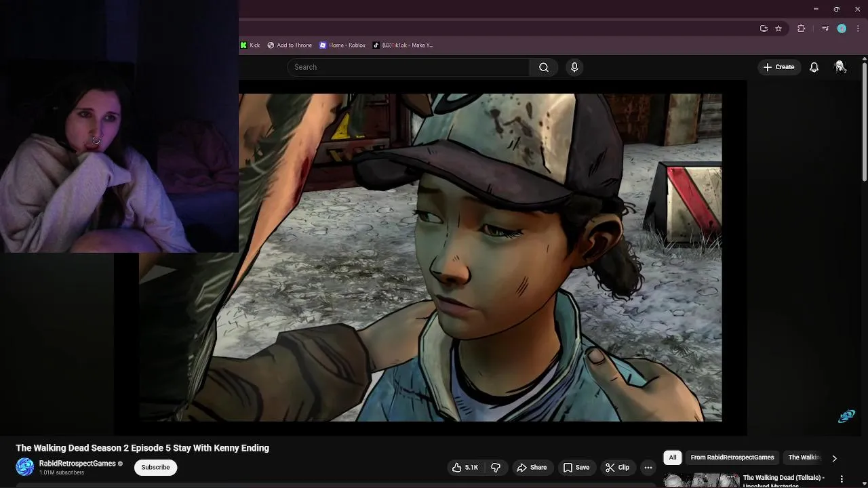Viewport: 868px width, 488px height.
Task: Click the 1.01M subscribers text
Action: point(62,472)
